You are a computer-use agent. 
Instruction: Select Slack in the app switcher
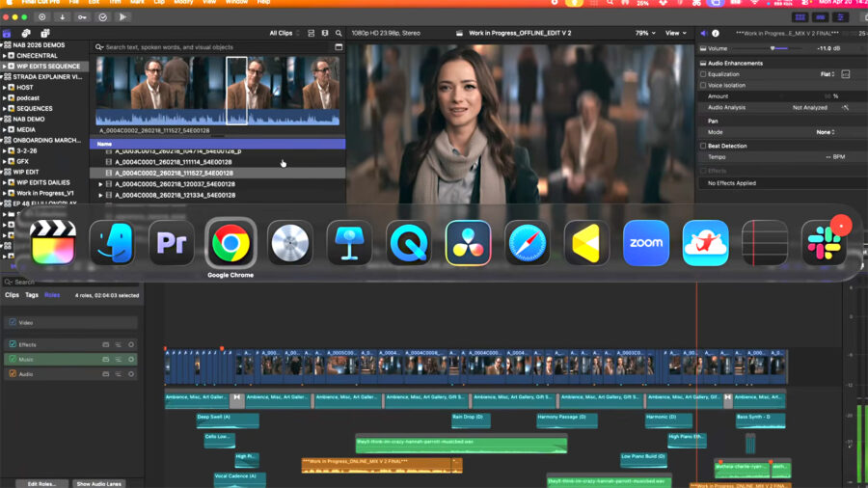click(x=824, y=243)
